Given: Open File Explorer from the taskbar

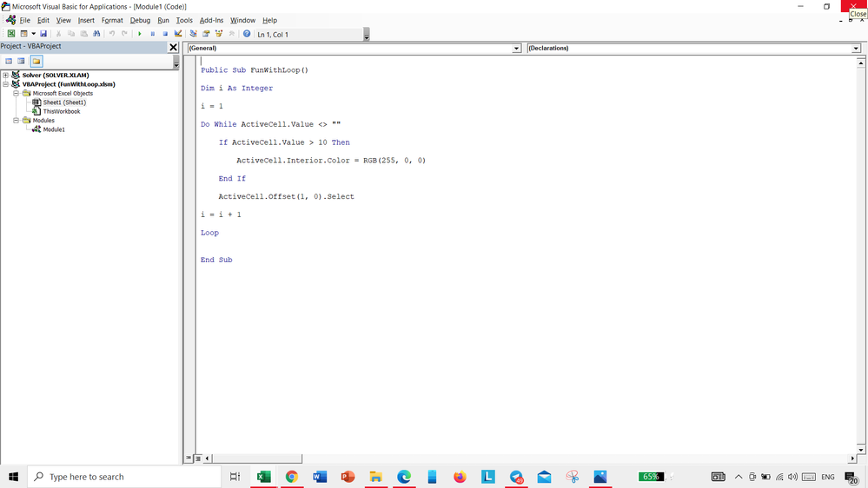Looking at the screenshot, I should pyautogui.click(x=376, y=477).
